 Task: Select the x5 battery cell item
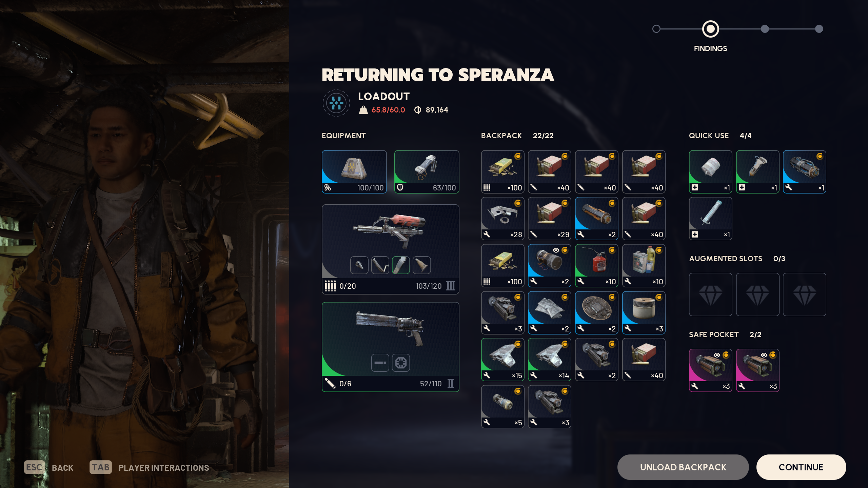[x=502, y=407]
